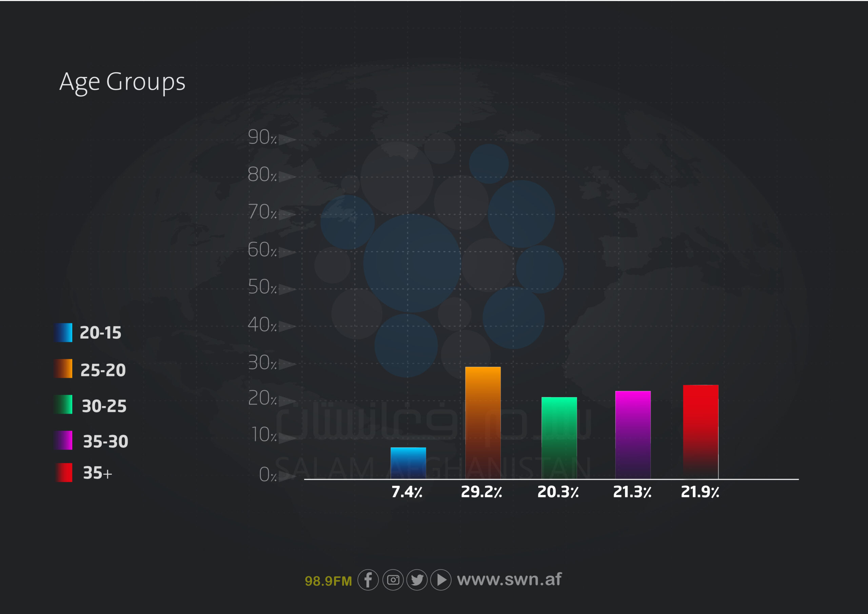Click the YouTube play icon

tap(441, 580)
